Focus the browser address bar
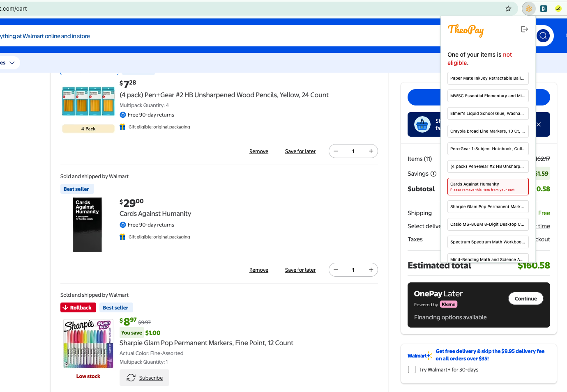 point(251,9)
